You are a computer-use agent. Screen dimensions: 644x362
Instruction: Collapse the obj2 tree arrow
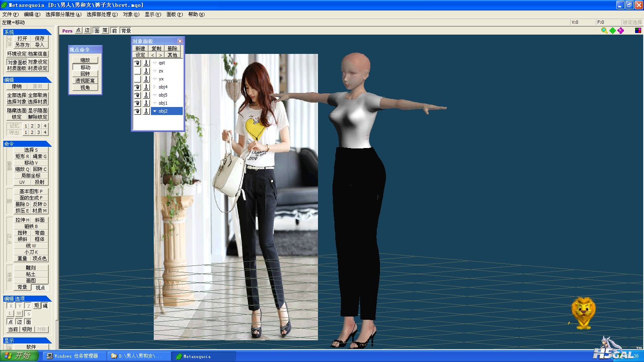pyautogui.click(x=155, y=111)
